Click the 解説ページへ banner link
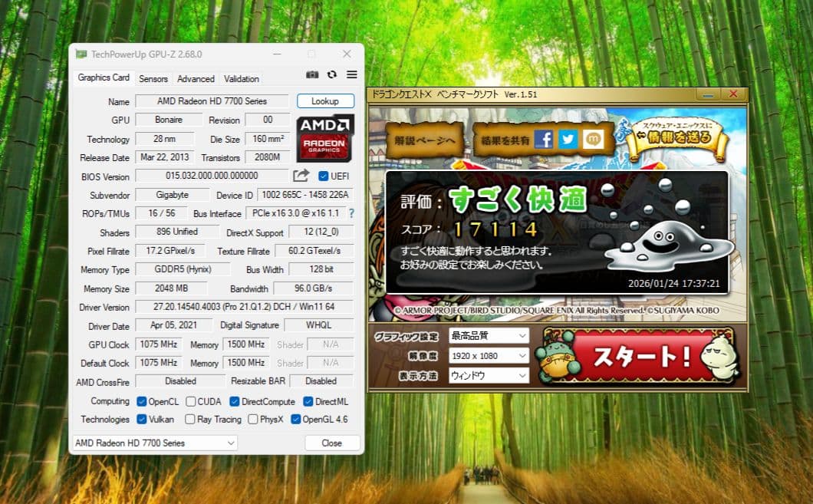 [423, 139]
